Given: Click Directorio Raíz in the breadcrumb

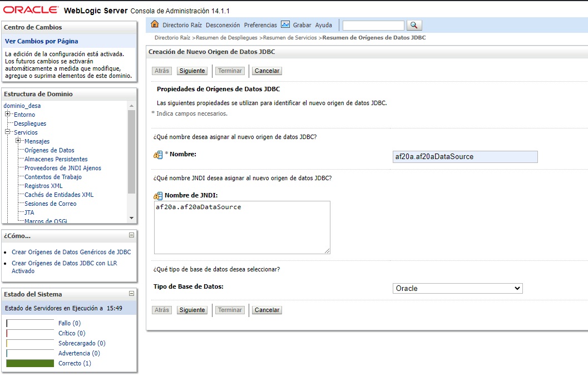Looking at the screenshot, I should [172, 38].
